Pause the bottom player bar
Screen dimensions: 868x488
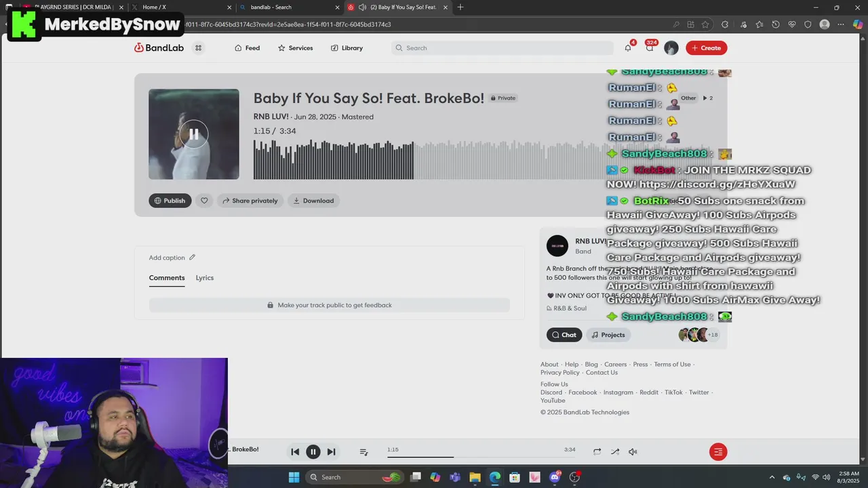313,452
